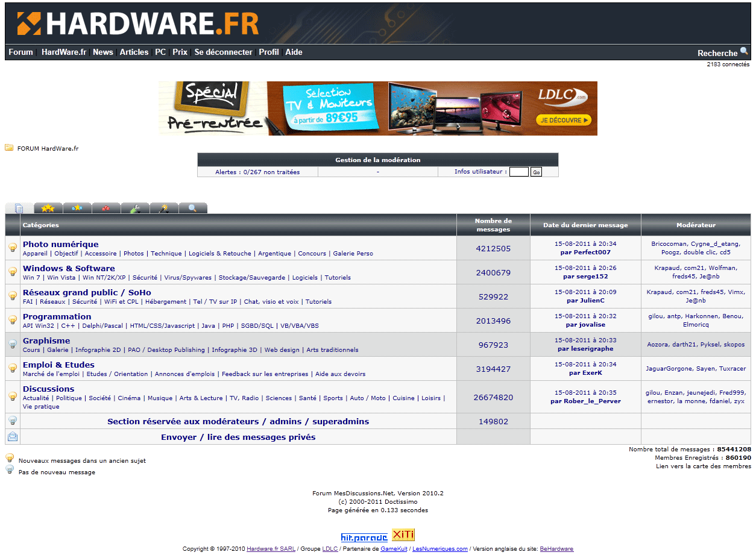Open the magnifying glass search tab
756x558 pixels.
(193, 208)
